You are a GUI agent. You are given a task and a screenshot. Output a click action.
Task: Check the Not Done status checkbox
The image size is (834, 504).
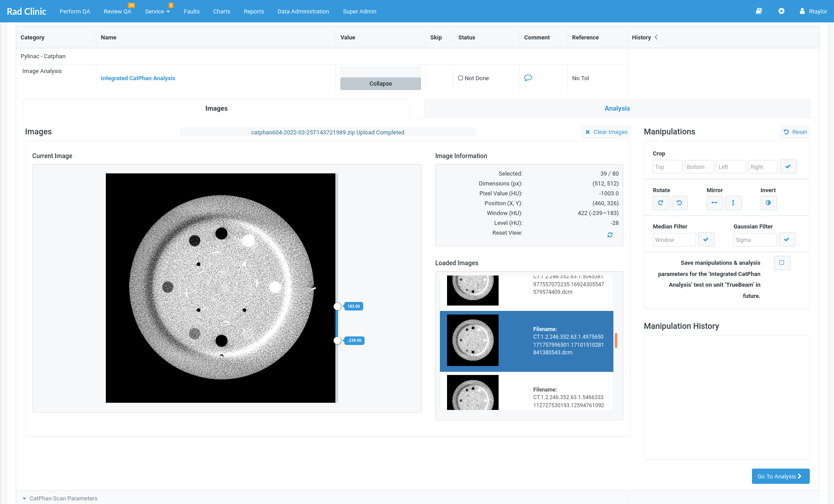460,78
